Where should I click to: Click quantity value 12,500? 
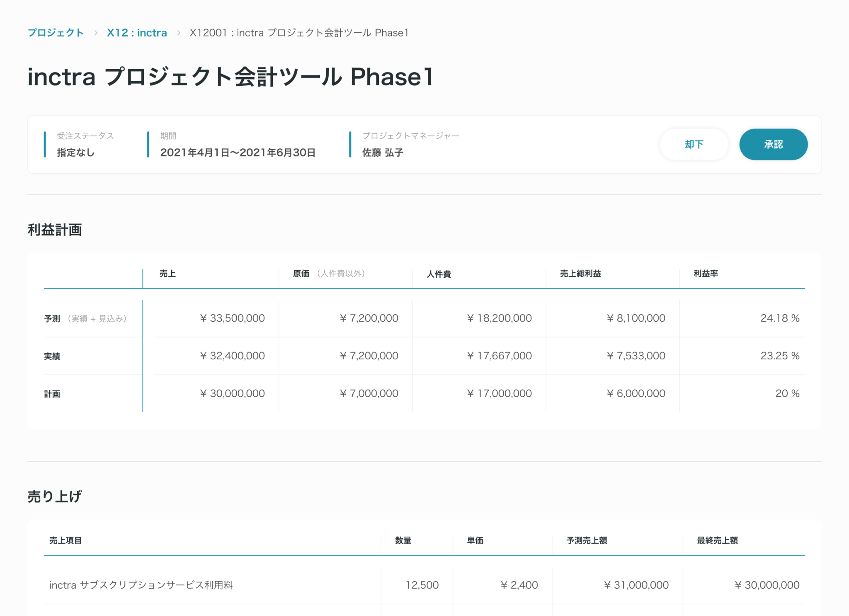click(422, 585)
